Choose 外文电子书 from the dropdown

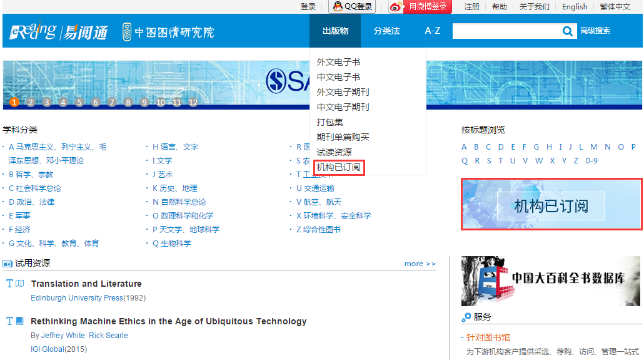point(338,62)
